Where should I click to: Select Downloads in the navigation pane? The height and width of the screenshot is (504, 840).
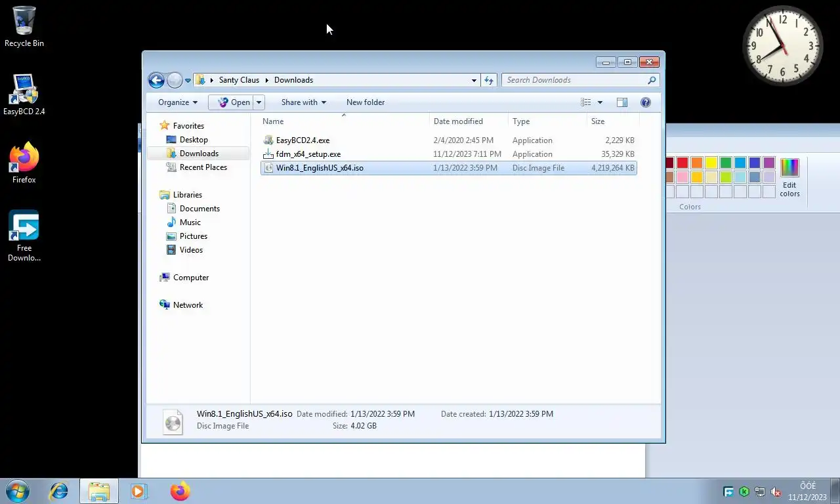(198, 154)
